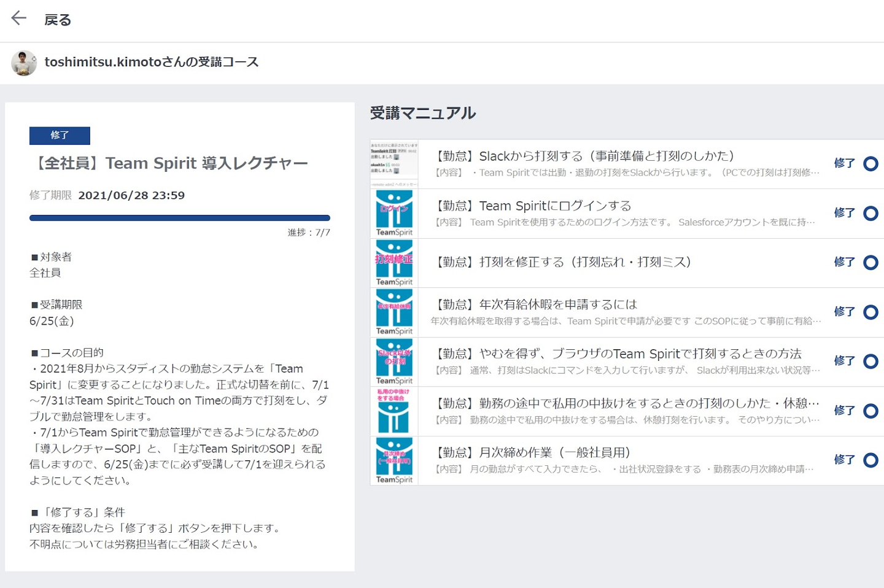Click the ■「修了する」条件 section label
This screenshot has width=884, height=588.
[77, 512]
